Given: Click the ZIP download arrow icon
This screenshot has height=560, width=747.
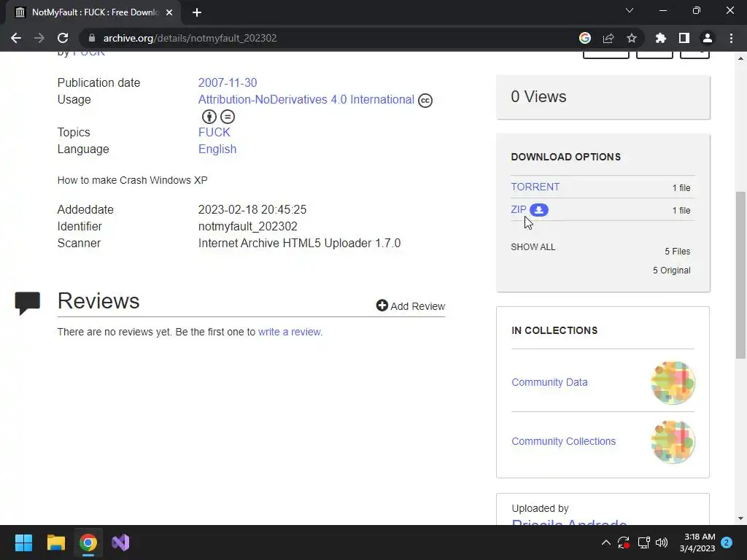Looking at the screenshot, I should [539, 210].
